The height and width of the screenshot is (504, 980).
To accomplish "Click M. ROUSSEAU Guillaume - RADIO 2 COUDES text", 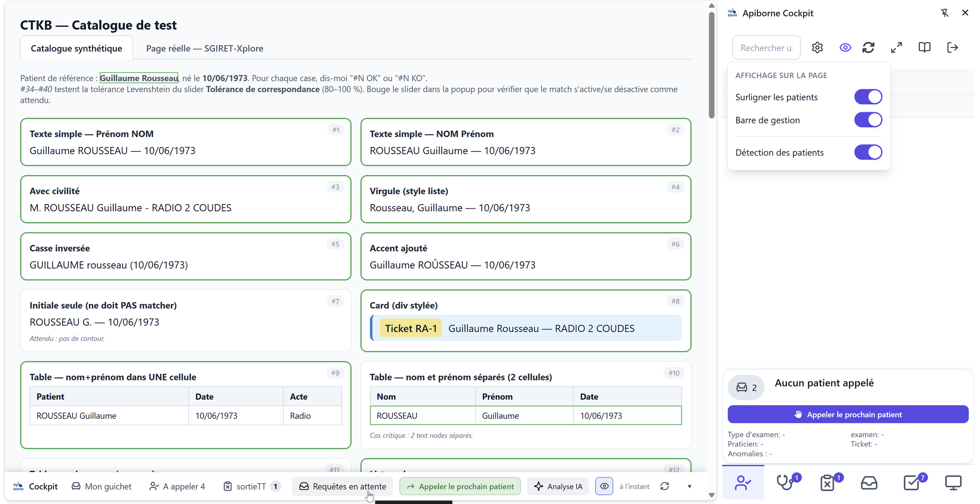I will tap(130, 208).
